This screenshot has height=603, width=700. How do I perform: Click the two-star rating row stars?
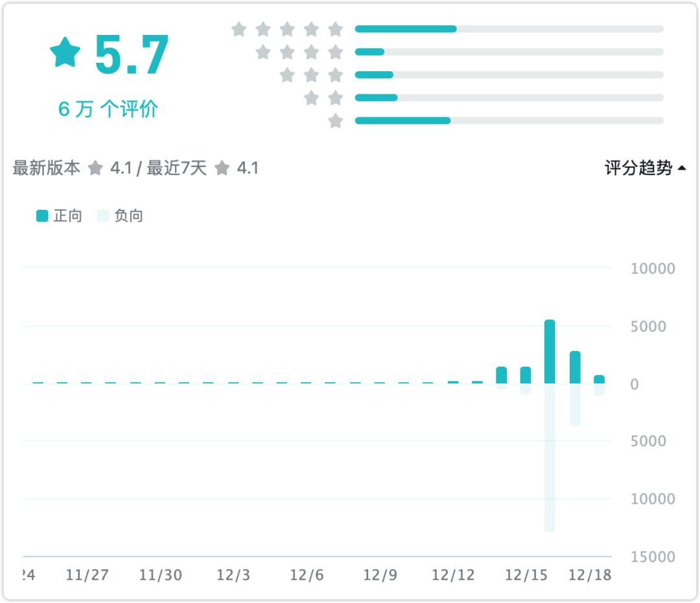(x=323, y=98)
